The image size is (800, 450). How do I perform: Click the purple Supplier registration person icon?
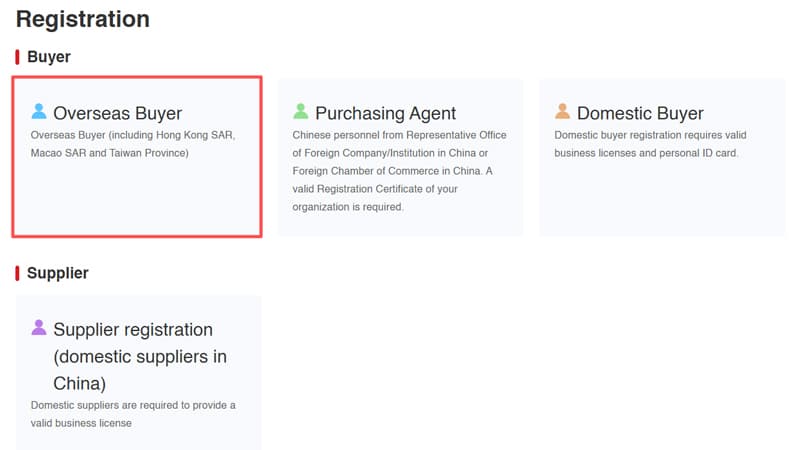pos(39,327)
